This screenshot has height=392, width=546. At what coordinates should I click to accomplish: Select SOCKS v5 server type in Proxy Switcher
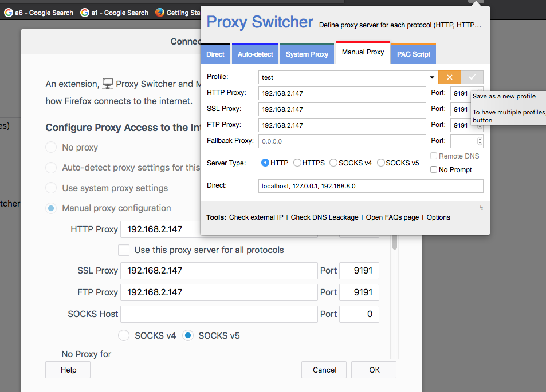click(381, 163)
